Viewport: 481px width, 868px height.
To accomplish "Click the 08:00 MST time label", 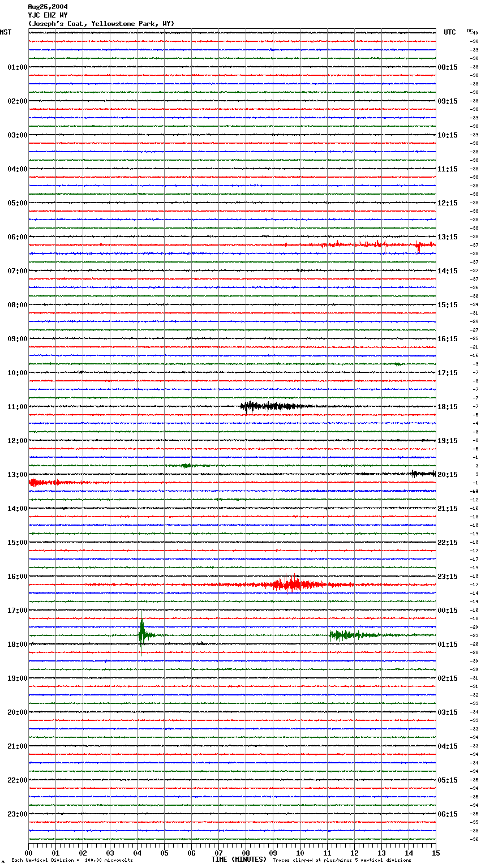I will pos(17,305).
